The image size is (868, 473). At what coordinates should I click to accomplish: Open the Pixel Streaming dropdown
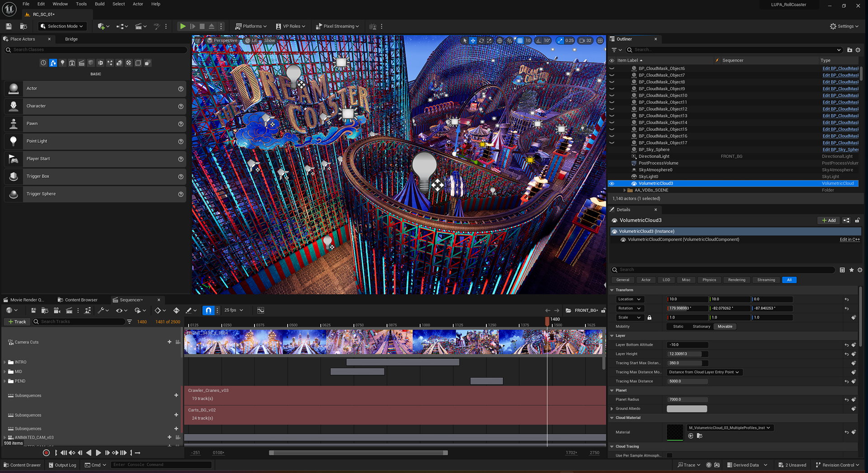pos(337,26)
